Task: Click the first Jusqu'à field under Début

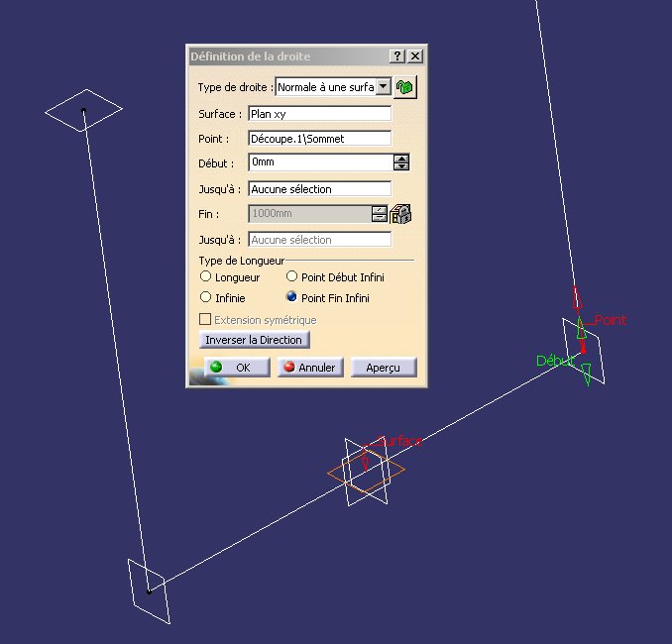Action: pos(320,189)
